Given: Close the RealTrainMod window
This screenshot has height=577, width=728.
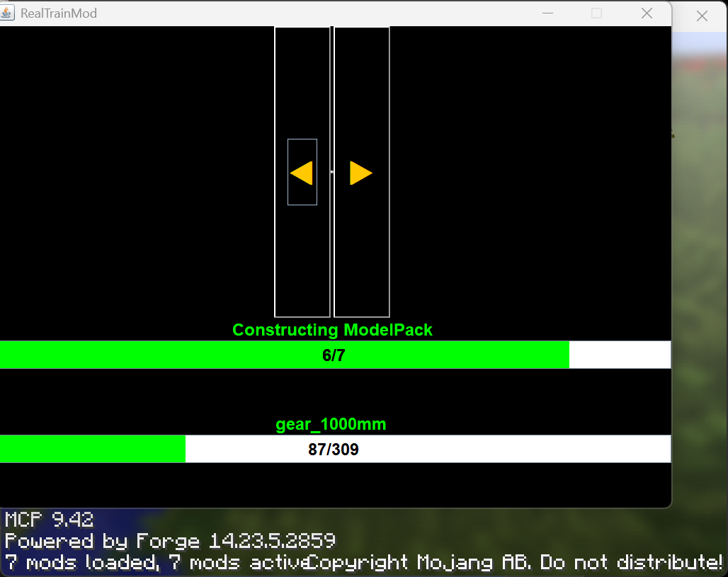Looking at the screenshot, I should pyautogui.click(x=647, y=13).
